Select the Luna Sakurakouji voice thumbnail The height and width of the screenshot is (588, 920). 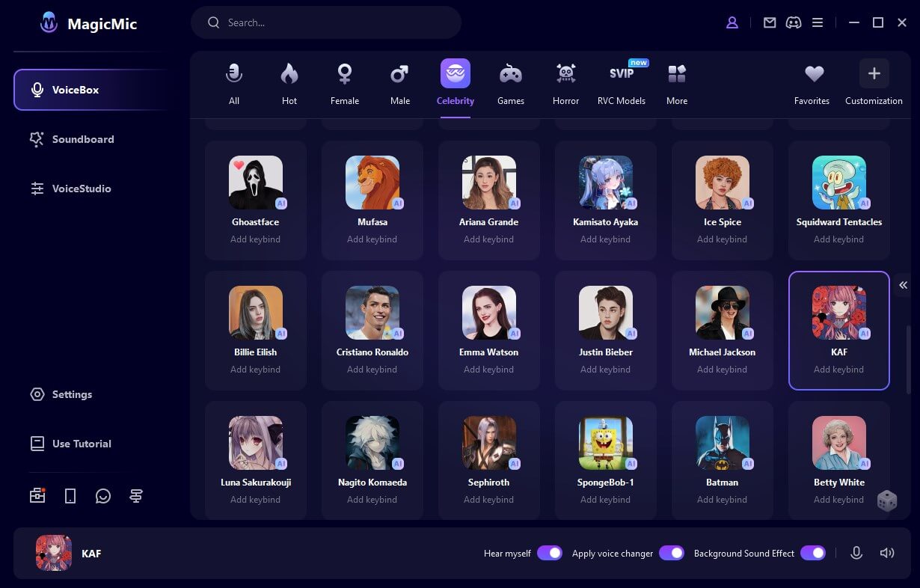point(256,443)
